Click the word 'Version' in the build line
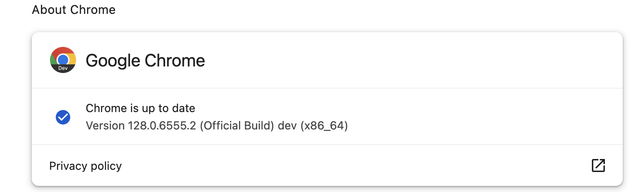 coord(105,126)
